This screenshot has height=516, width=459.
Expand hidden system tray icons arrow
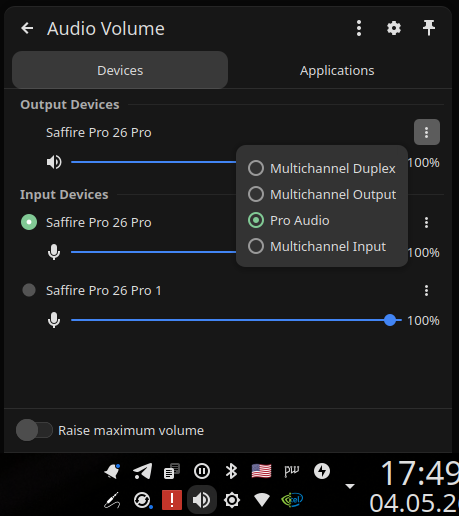coord(350,486)
